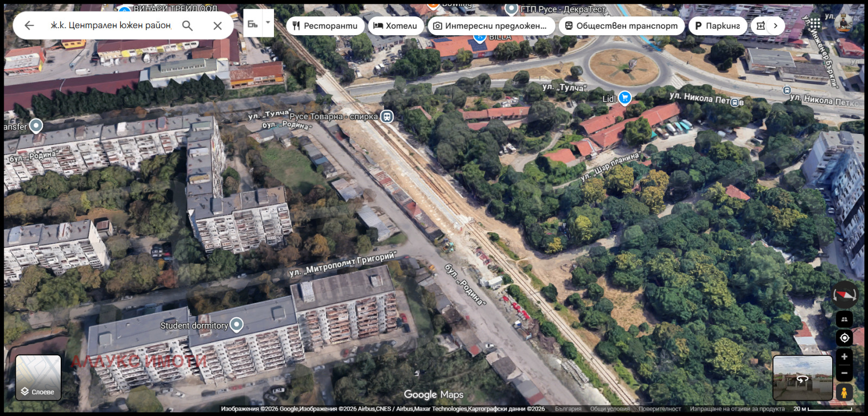This screenshot has height=416, width=868.
Task: Select the Обществен транспорт chip
Action: [621, 25]
